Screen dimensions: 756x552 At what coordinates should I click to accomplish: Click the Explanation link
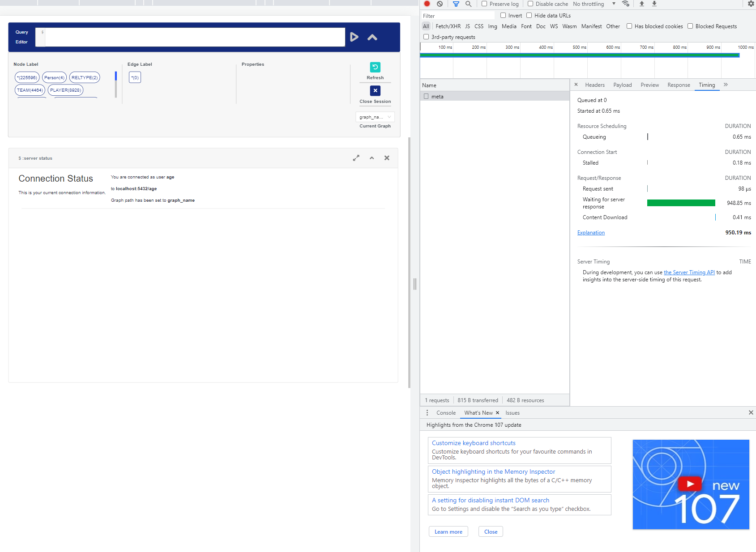(591, 233)
